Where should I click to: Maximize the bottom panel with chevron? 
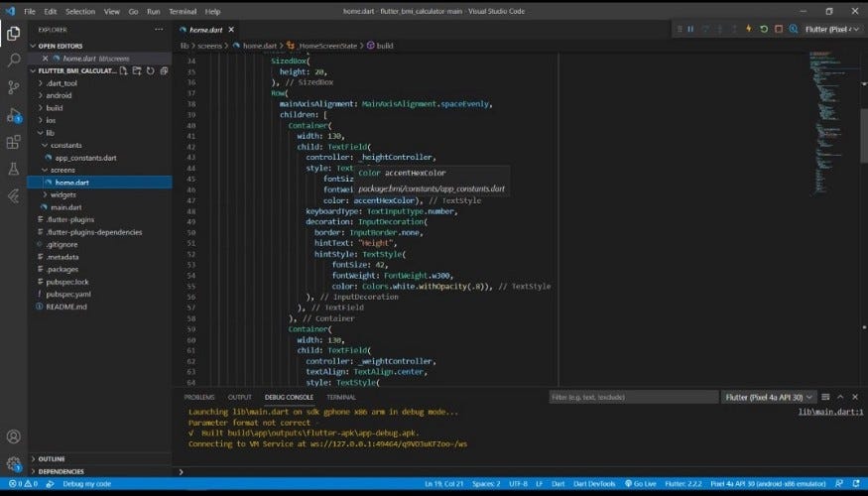pos(840,397)
